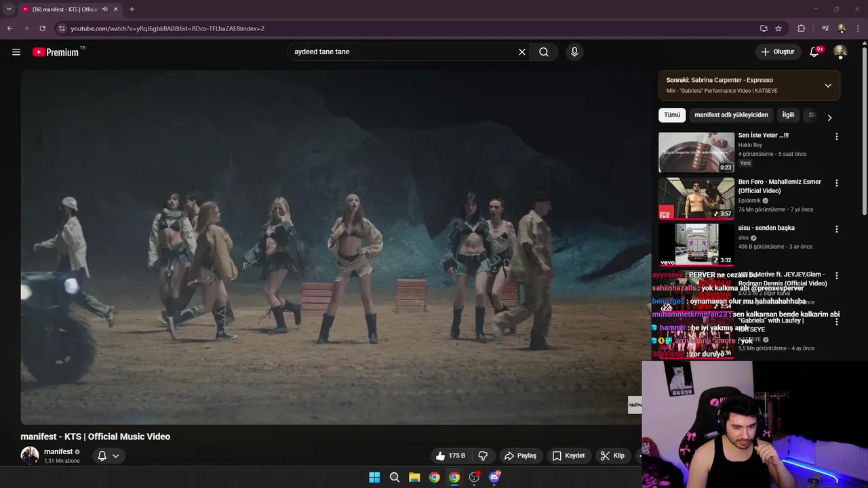The image size is (868, 488).
Task: Go to YouTube Premium home logo
Action: 56,52
